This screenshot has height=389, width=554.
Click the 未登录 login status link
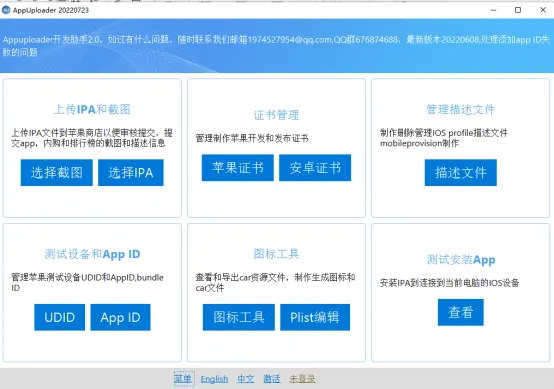click(x=302, y=379)
